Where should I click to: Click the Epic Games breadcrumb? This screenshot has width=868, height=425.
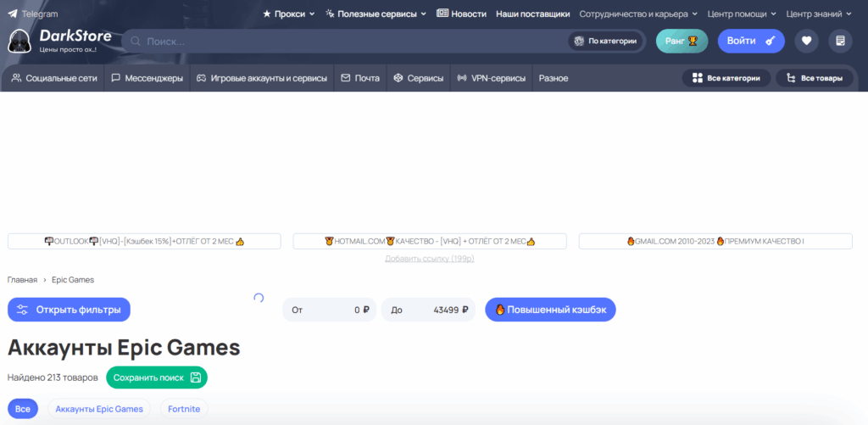[73, 280]
